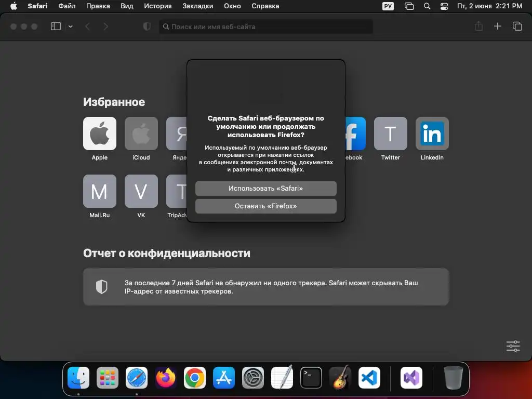This screenshot has height=399, width=532.
Task: Focus the "Поиск или имя веб-сайта" address field
Action: point(265,26)
